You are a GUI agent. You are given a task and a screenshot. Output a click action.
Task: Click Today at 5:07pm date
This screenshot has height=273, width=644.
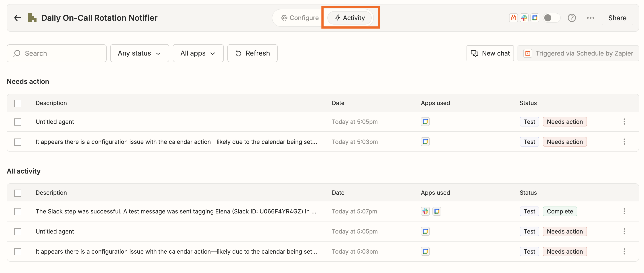pos(354,211)
